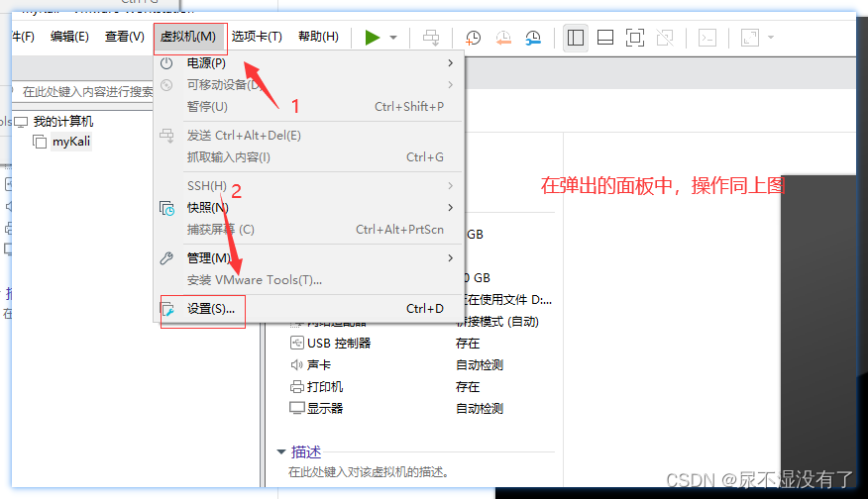This screenshot has width=868, height=499.
Task: Open the 选项卡(T) menu
Action: coord(257,37)
